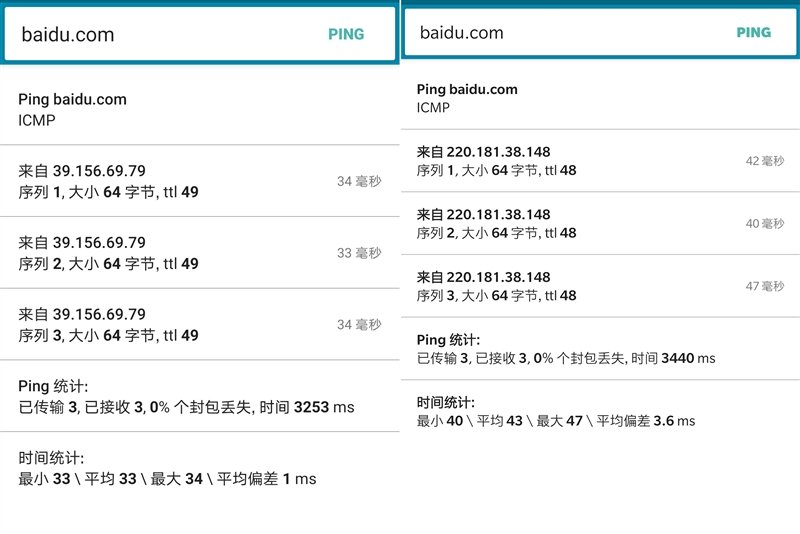Open reply sequence 3 from 39.156.69.79
This screenshot has width=800, height=534.
point(199,324)
